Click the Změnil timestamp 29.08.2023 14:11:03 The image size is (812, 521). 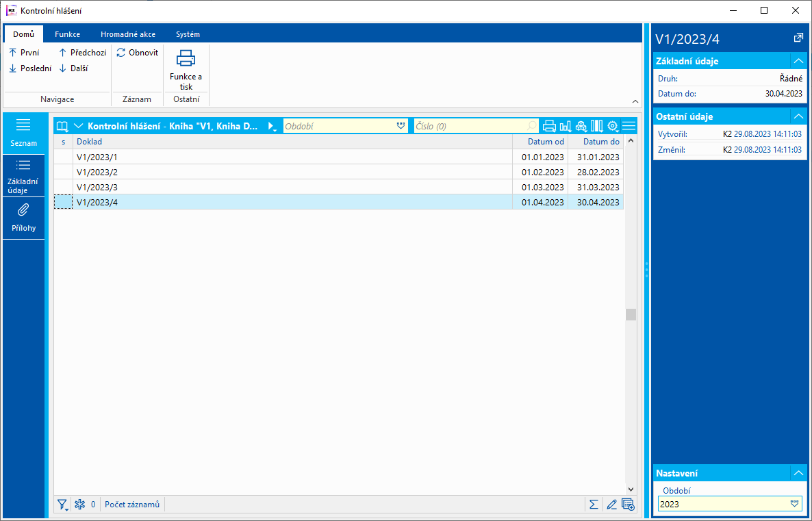click(x=767, y=150)
